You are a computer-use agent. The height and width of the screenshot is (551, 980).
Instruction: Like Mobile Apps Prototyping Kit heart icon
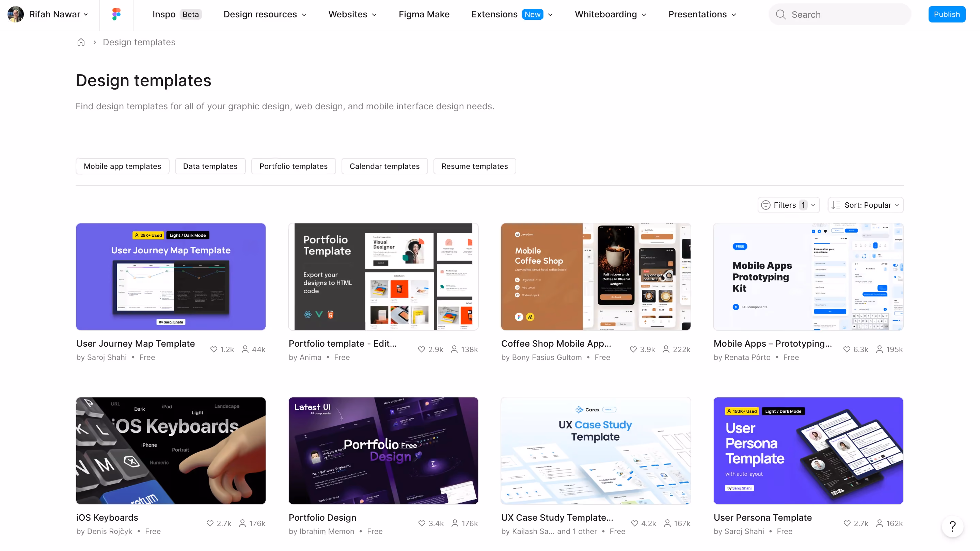[x=847, y=349]
